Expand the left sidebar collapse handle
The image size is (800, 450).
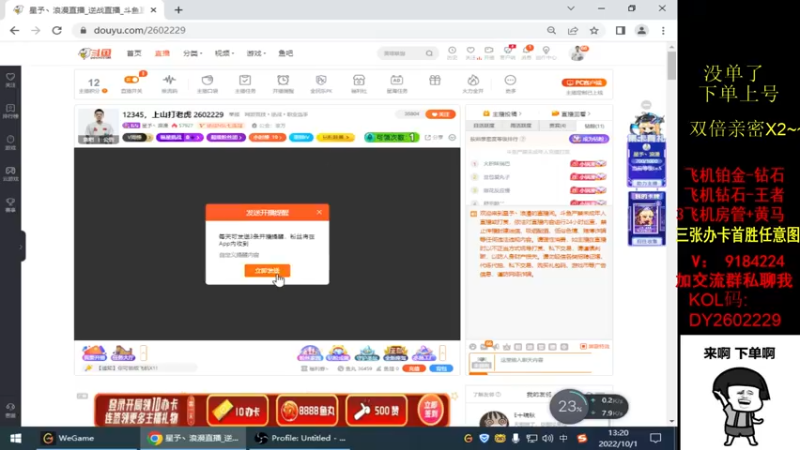(21, 246)
